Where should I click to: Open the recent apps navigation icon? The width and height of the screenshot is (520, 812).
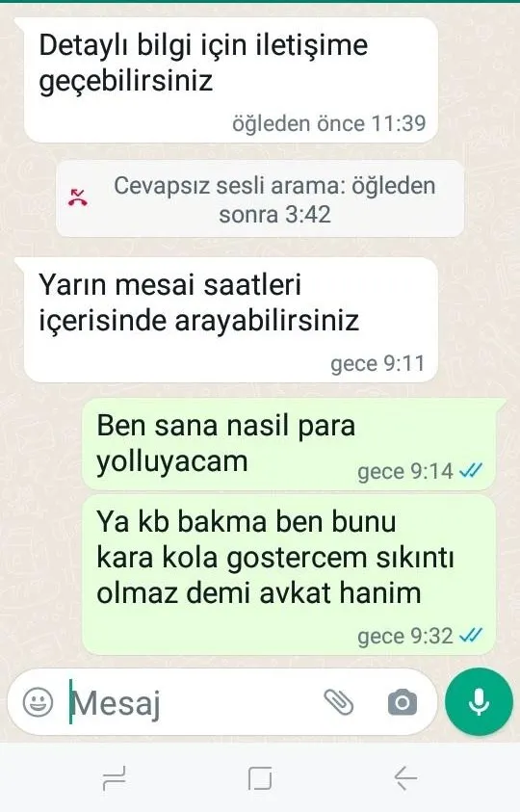(115, 778)
